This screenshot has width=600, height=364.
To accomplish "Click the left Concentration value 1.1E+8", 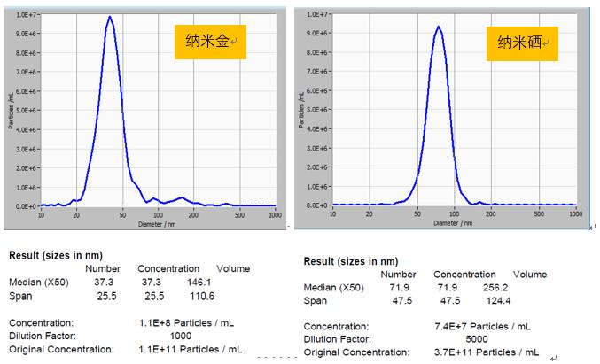I will coord(153,323).
